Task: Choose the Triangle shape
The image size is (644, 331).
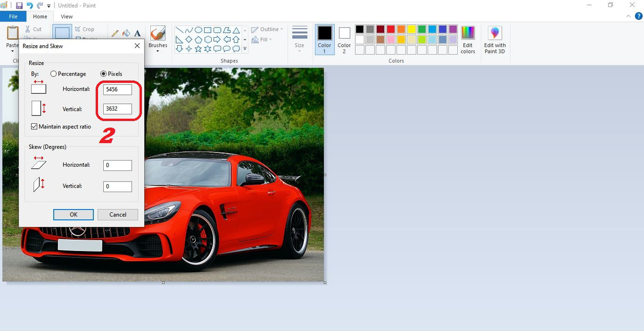Action: click(x=236, y=30)
